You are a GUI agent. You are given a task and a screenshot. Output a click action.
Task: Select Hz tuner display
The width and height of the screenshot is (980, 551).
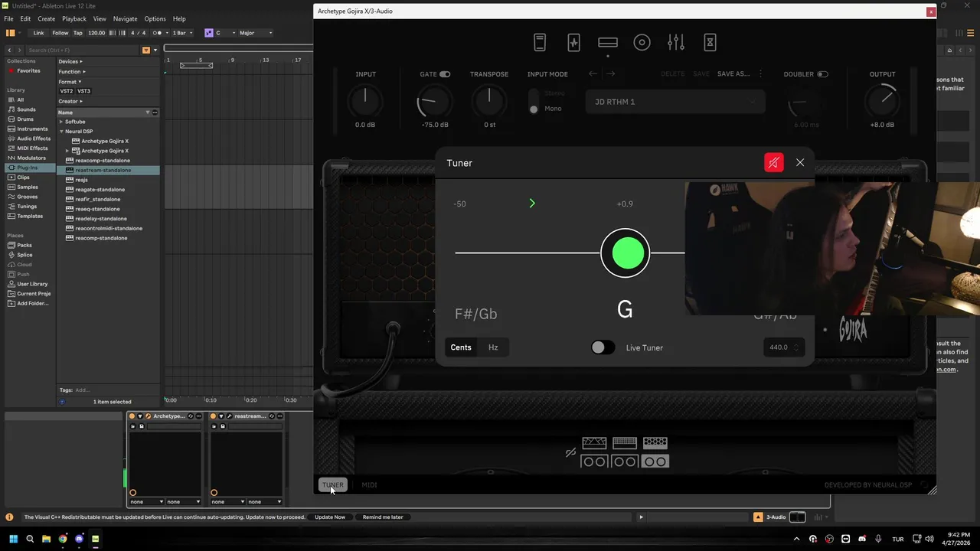(x=493, y=347)
